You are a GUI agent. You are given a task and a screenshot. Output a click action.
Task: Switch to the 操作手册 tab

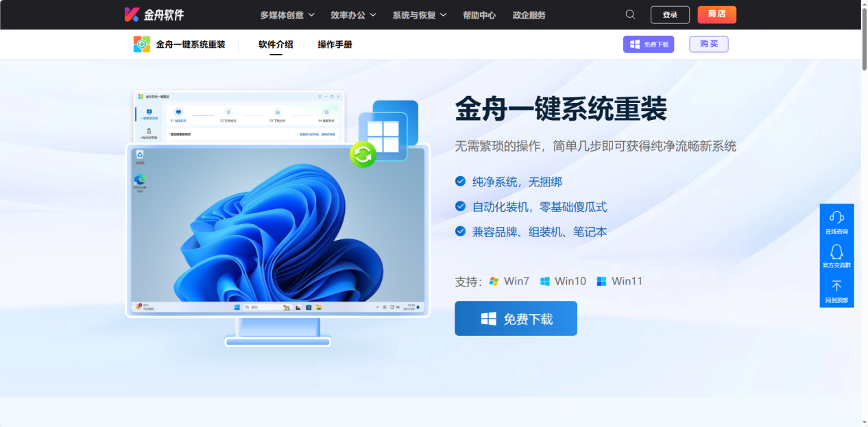click(334, 43)
